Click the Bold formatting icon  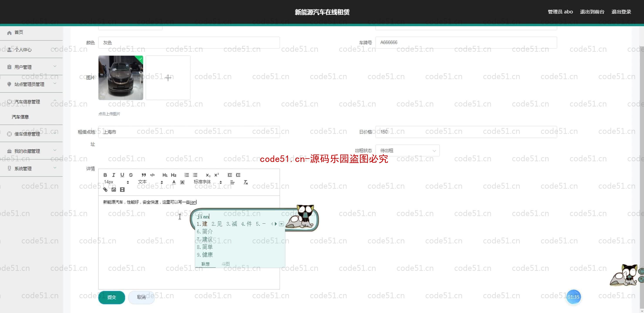[x=105, y=175]
